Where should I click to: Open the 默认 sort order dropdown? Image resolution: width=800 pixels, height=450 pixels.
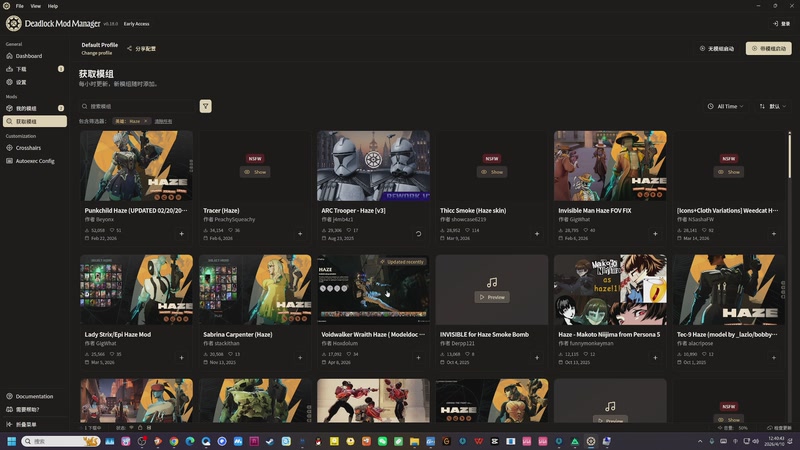(773, 106)
